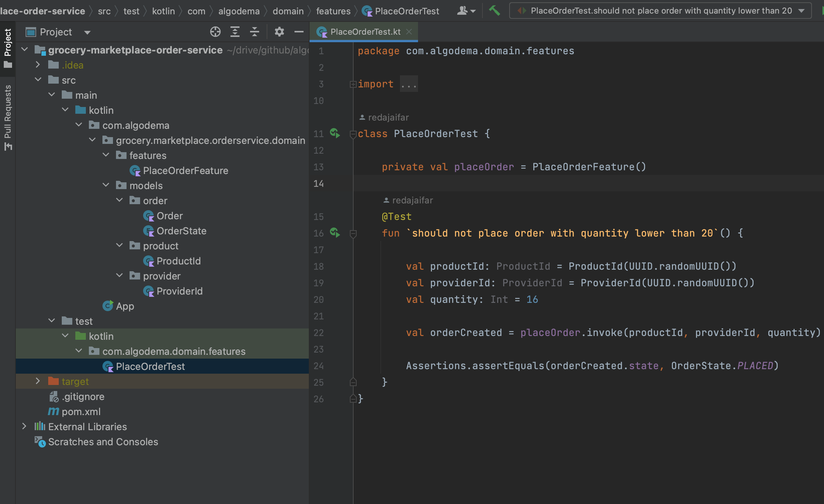
Task: Expand the target folder
Action: coord(38,381)
